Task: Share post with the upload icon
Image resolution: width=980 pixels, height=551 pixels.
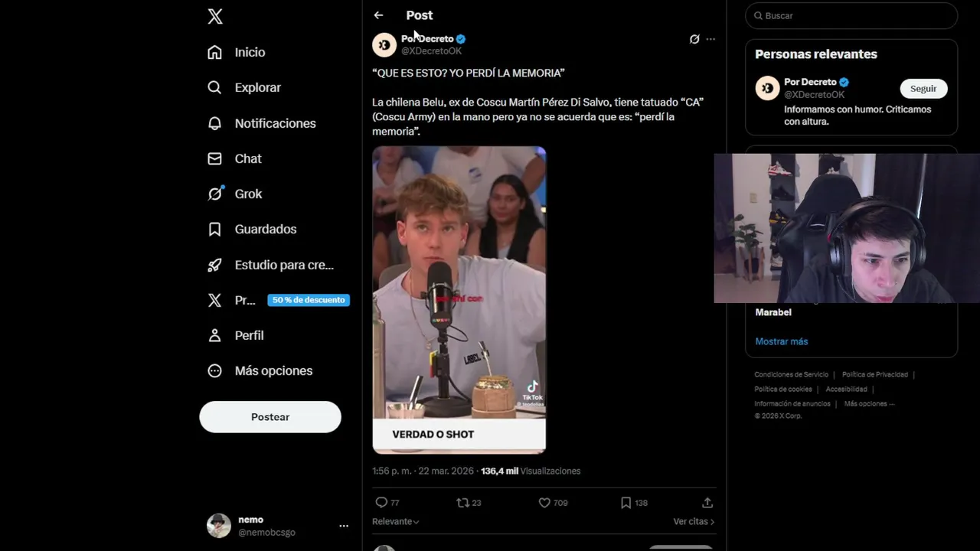Action: pyautogui.click(x=707, y=503)
